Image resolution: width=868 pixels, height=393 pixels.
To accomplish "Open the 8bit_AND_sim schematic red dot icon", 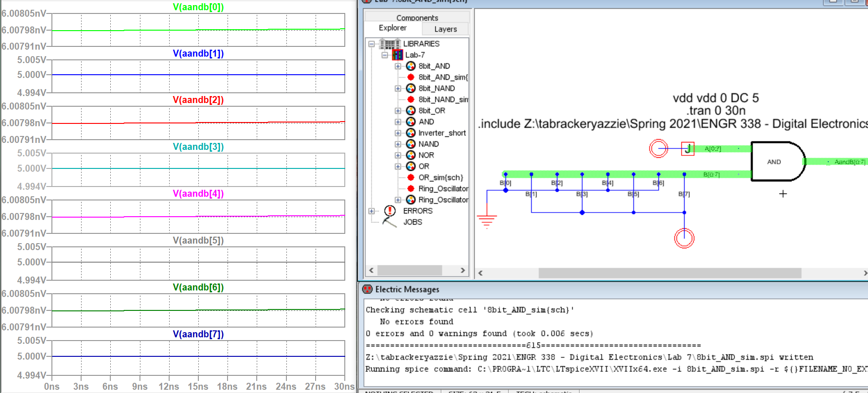I will 411,77.
